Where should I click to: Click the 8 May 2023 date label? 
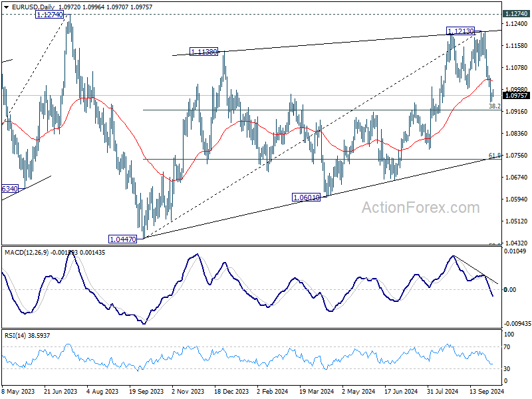[19, 391]
